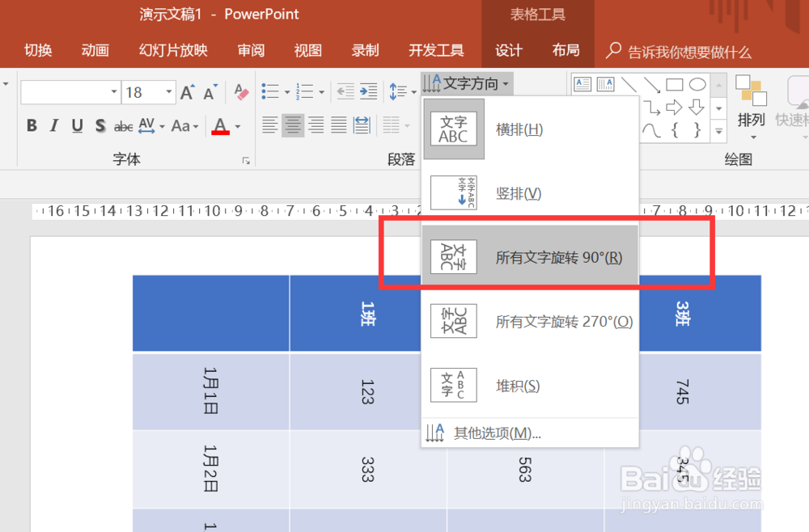Select oval shape

click(x=697, y=84)
